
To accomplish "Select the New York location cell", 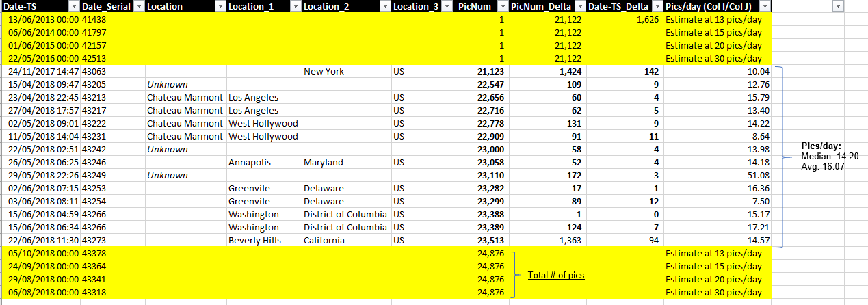I will pos(346,71).
